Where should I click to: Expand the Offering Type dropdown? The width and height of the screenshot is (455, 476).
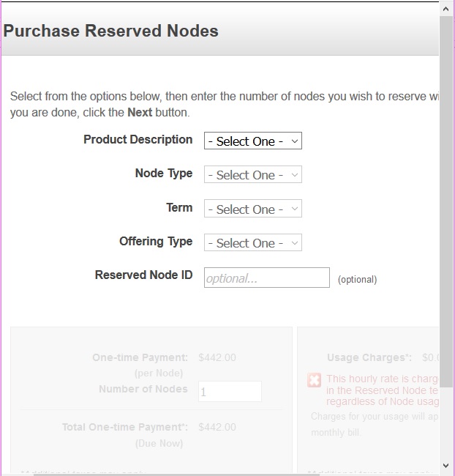(252, 243)
